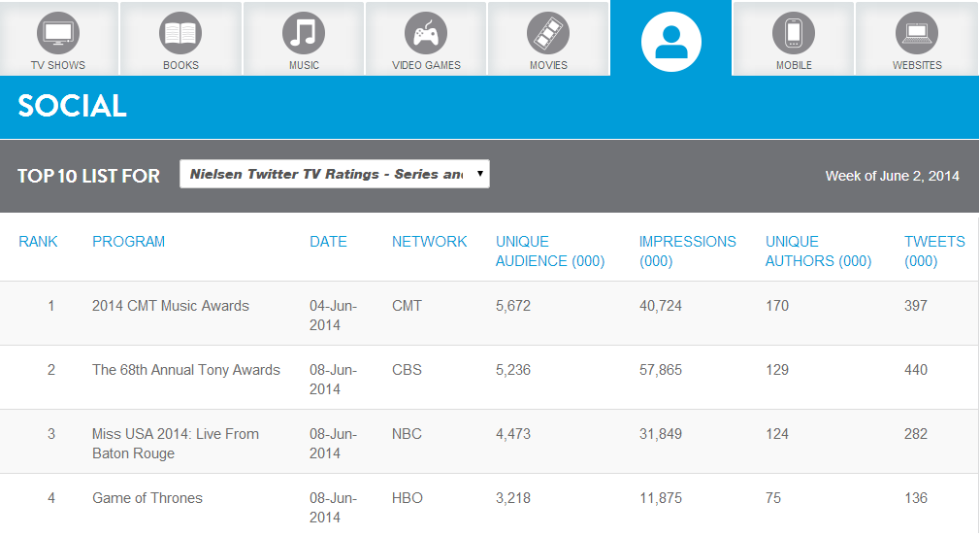The width and height of the screenshot is (980, 536).
Task: Click the Impressions column header
Action: (687, 251)
